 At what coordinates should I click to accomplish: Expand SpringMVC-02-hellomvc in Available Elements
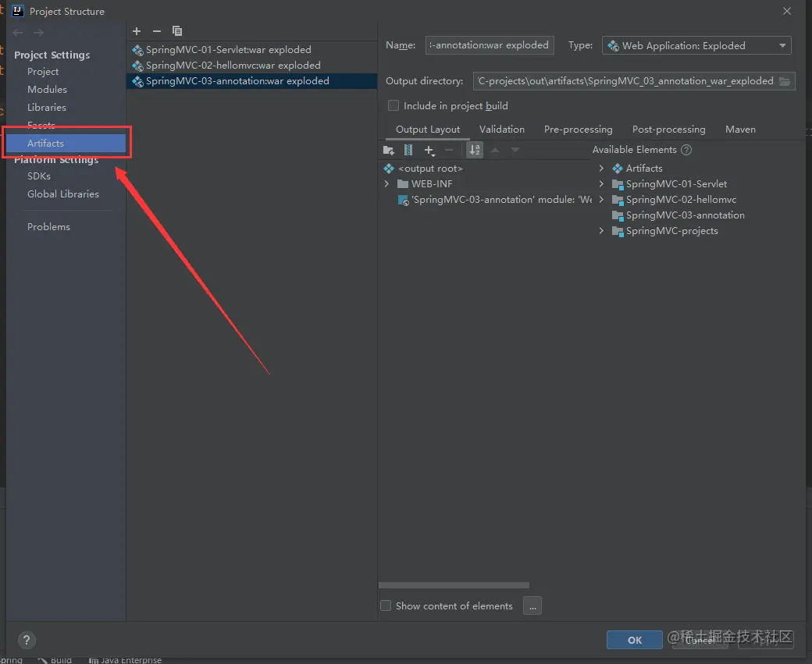pyautogui.click(x=601, y=199)
